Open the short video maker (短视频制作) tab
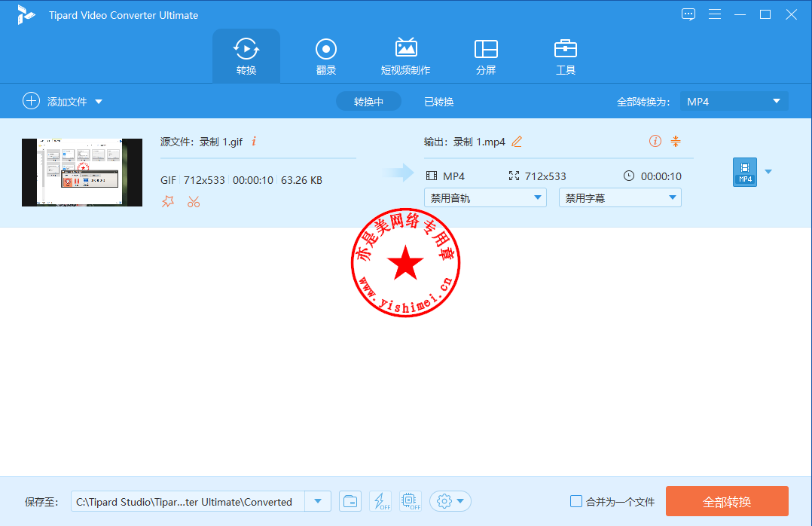Image resolution: width=812 pixels, height=526 pixels. (x=405, y=56)
